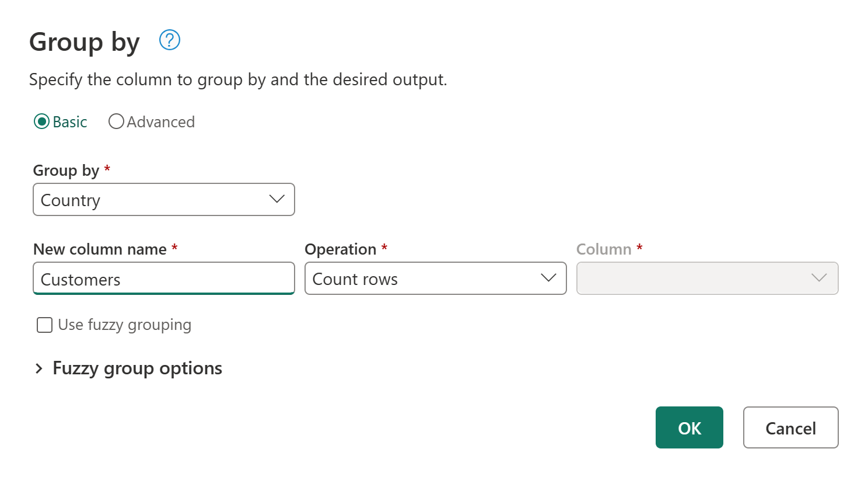Switch to the Advanced grouping mode
This screenshot has height=480, width=868.
coord(116,121)
